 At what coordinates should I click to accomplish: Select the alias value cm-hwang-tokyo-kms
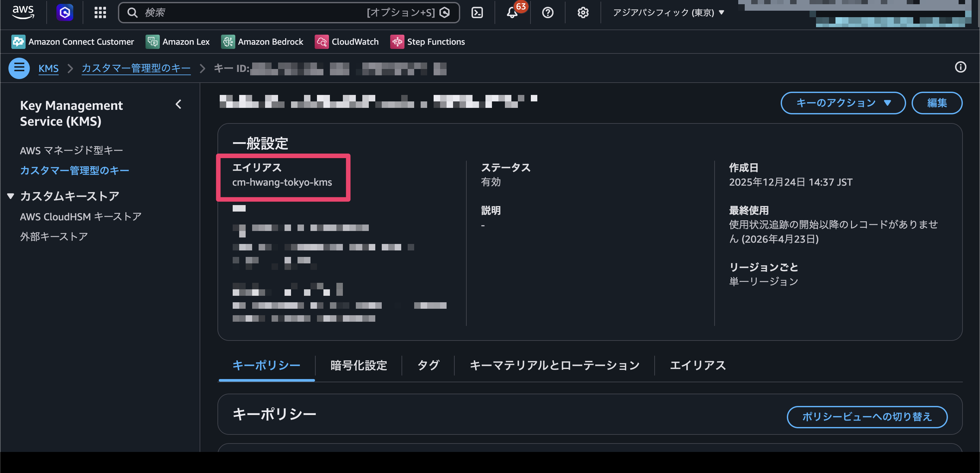click(282, 182)
